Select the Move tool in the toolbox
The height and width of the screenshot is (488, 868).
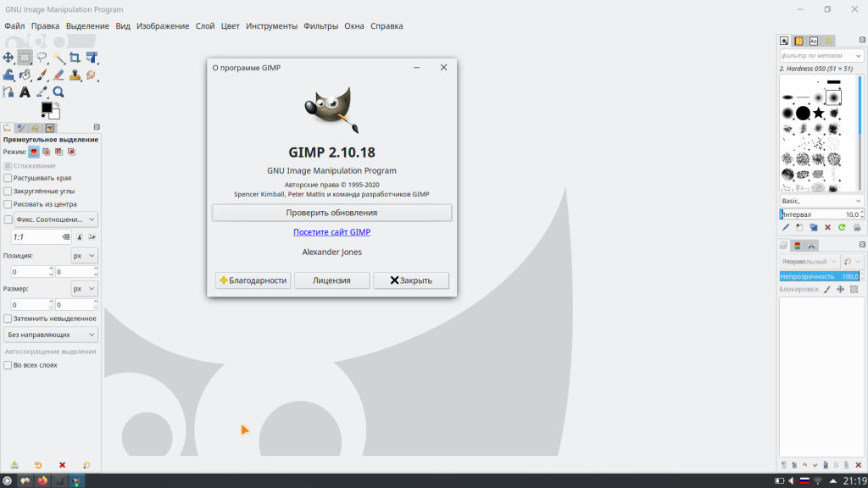click(x=8, y=58)
